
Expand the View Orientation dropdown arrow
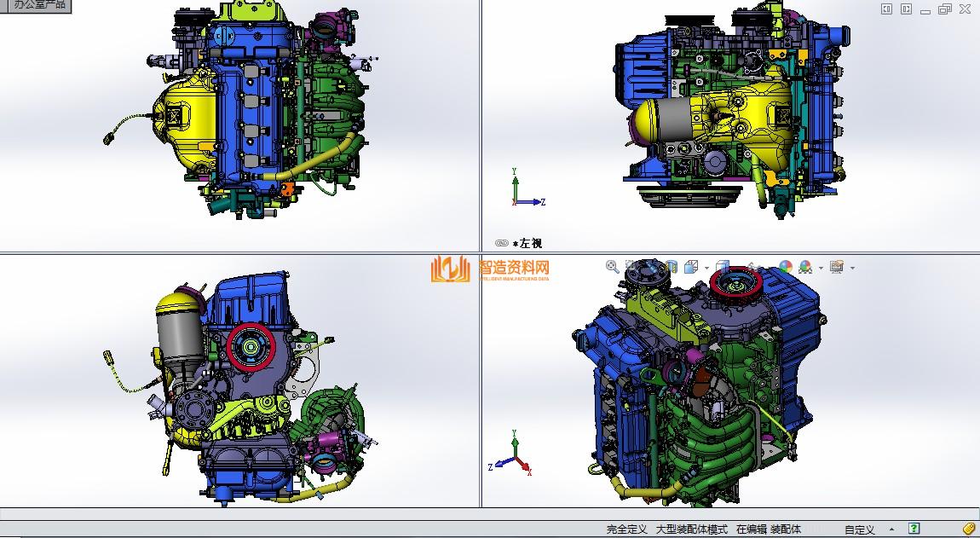[706, 269]
